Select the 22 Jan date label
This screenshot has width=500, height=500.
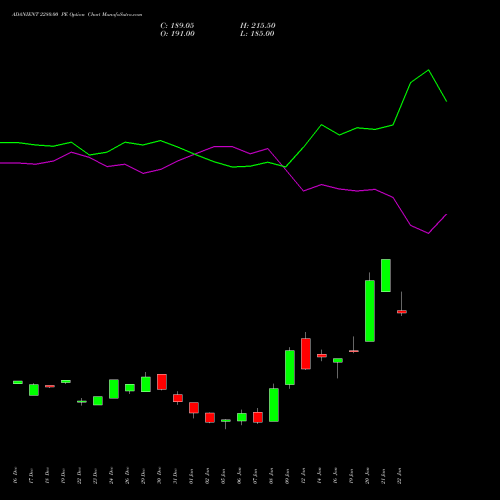tap(399, 476)
